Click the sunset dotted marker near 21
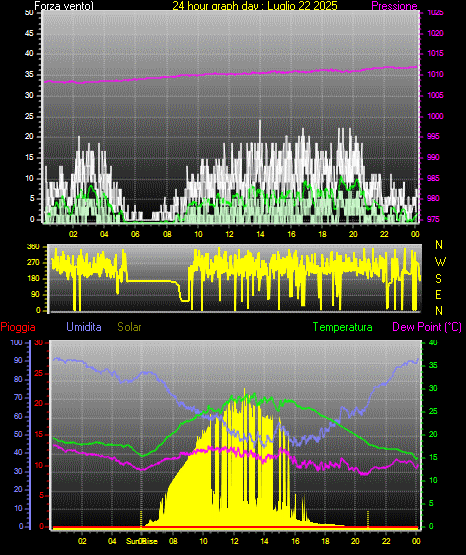 (368, 519)
